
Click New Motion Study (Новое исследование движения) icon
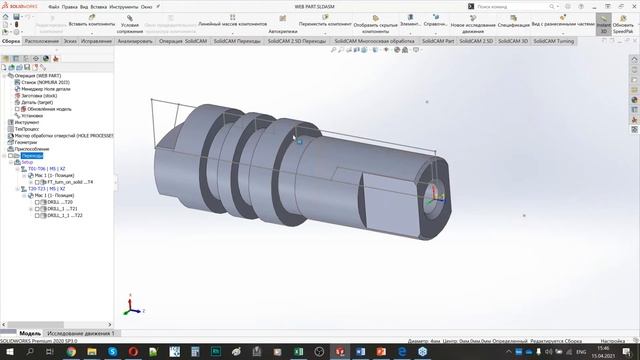coord(473,18)
